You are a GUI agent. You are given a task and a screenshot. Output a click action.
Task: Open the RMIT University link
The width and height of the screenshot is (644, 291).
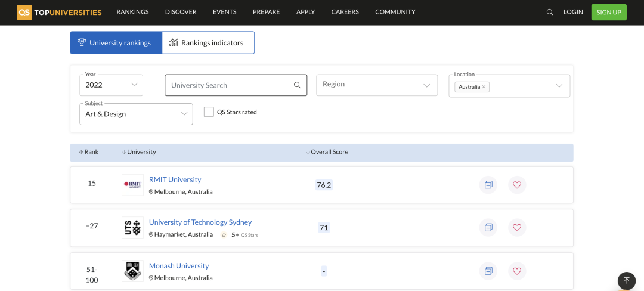175,179
